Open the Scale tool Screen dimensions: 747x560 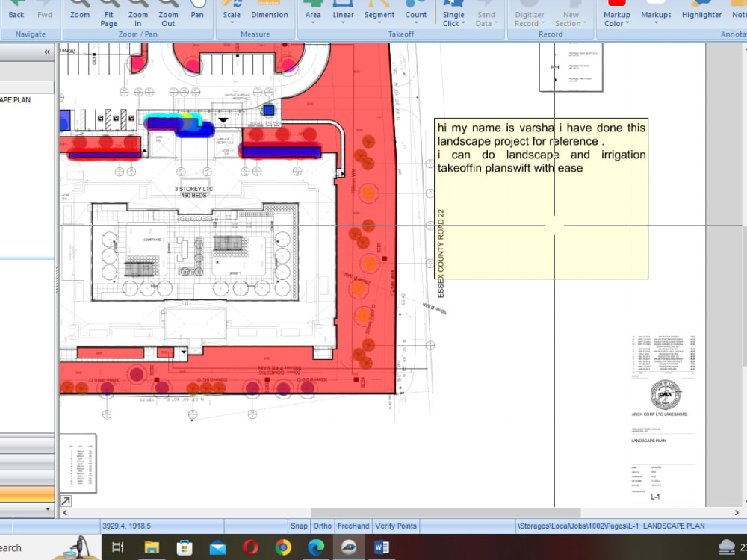(x=232, y=13)
